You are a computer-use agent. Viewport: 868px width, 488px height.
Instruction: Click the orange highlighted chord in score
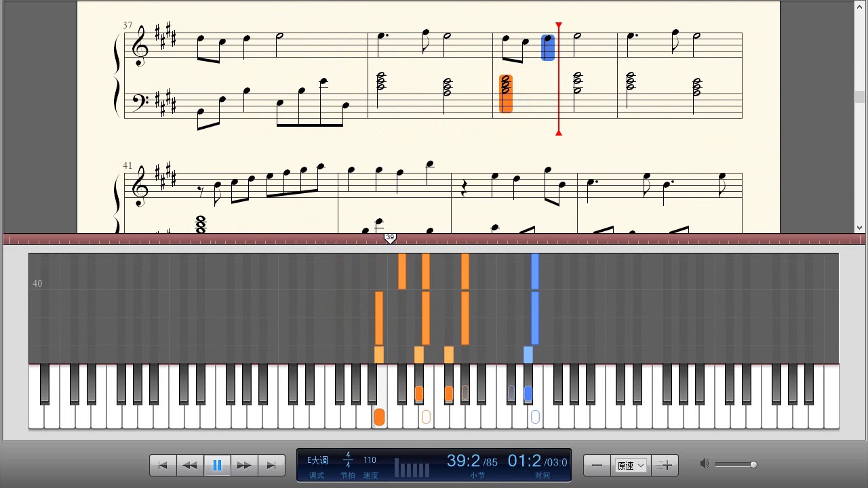[x=506, y=94]
